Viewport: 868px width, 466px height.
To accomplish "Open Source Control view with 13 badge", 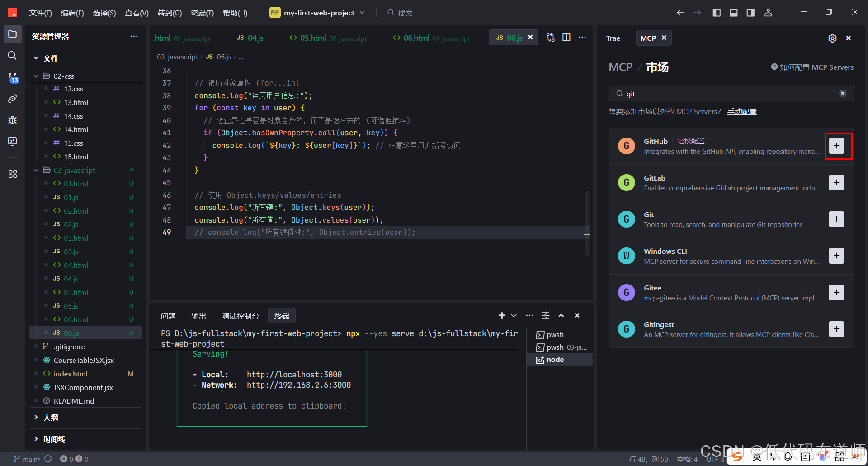I will [13, 77].
